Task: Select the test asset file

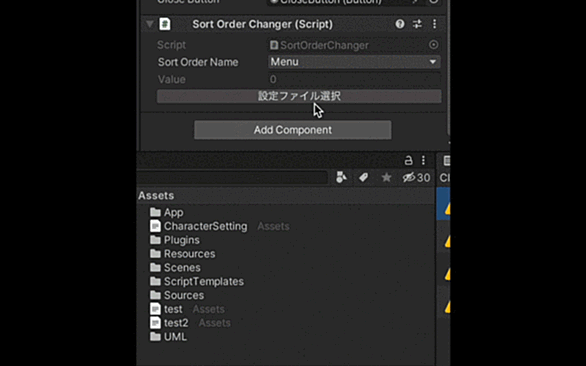Action: 173,309
